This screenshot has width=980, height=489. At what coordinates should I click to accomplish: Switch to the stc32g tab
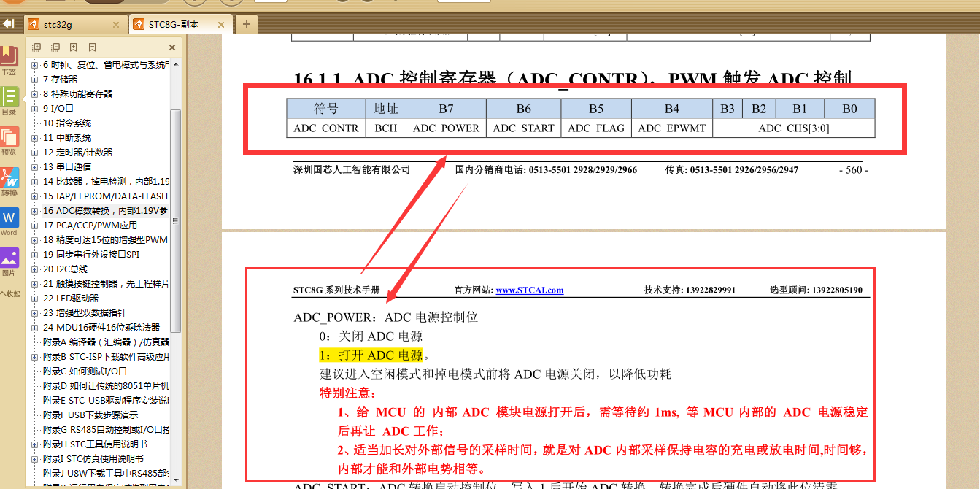(x=74, y=24)
